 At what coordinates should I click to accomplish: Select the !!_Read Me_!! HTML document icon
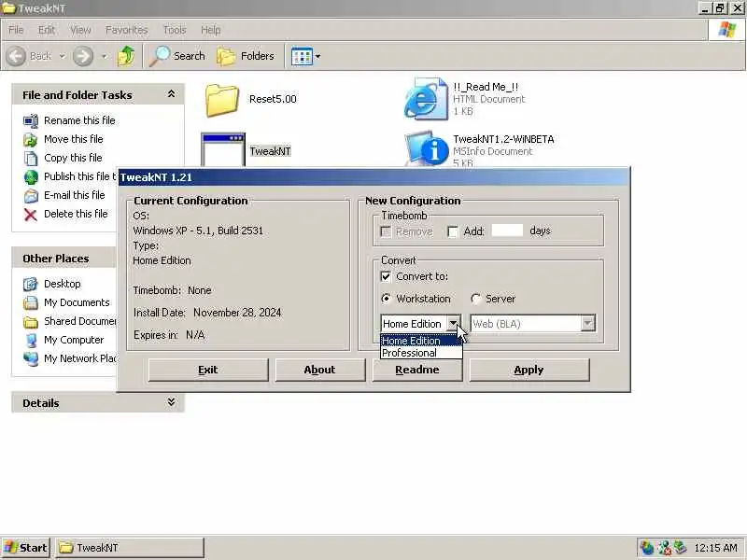tap(427, 100)
